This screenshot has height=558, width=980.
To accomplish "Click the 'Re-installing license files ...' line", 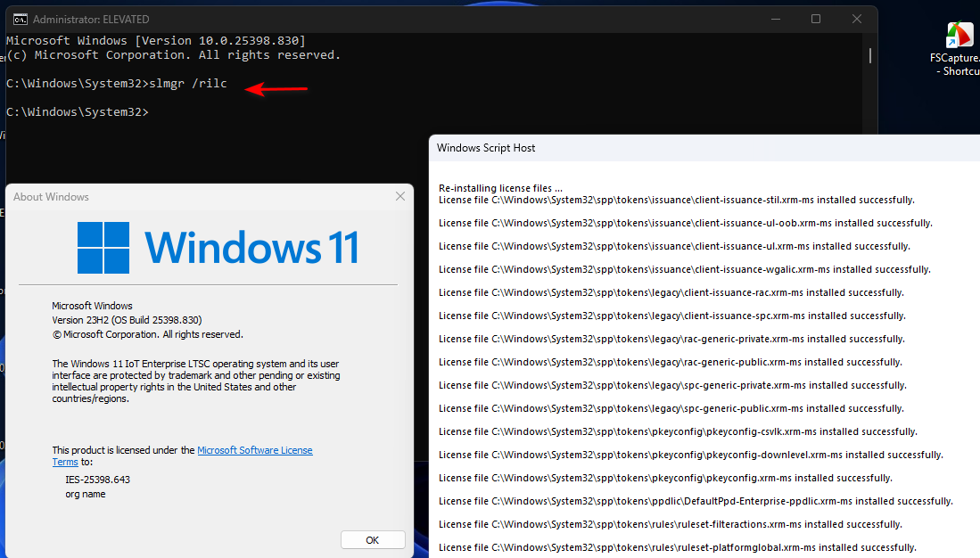I will pyautogui.click(x=500, y=188).
